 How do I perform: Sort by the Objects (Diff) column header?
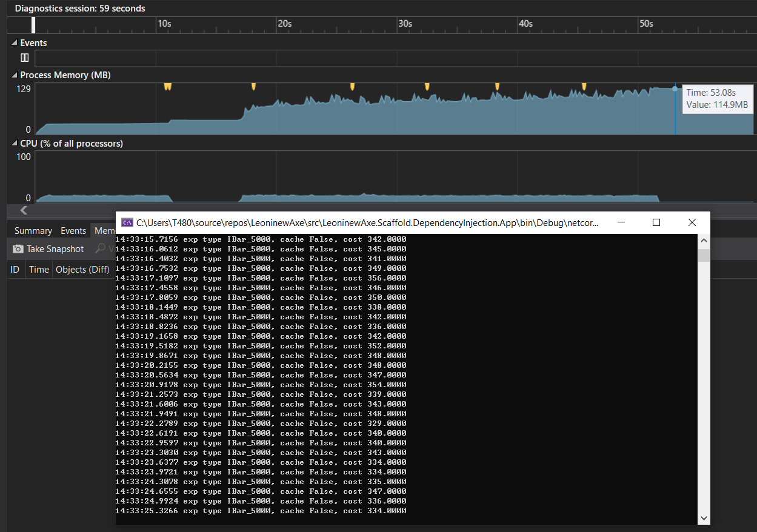[82, 270]
